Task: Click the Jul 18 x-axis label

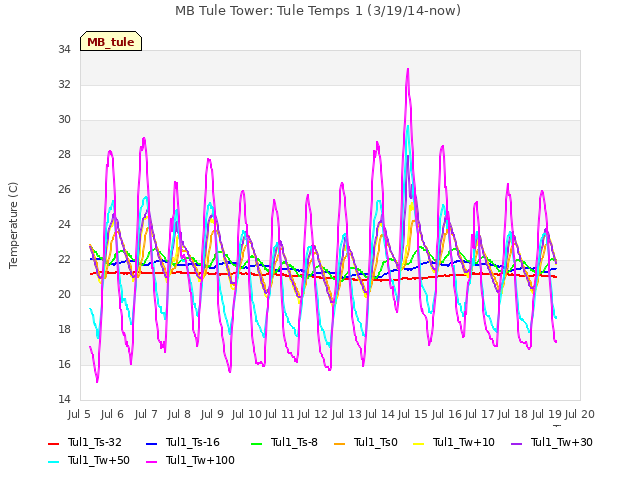Action: 513,414
